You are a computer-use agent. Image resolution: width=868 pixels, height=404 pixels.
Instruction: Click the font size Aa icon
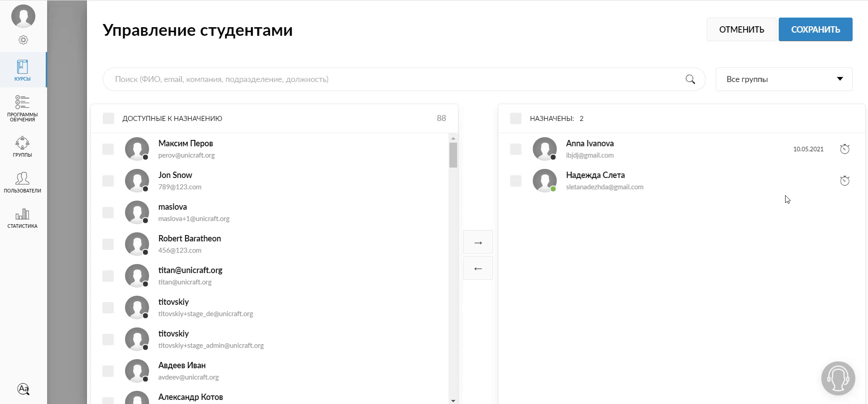point(23,389)
